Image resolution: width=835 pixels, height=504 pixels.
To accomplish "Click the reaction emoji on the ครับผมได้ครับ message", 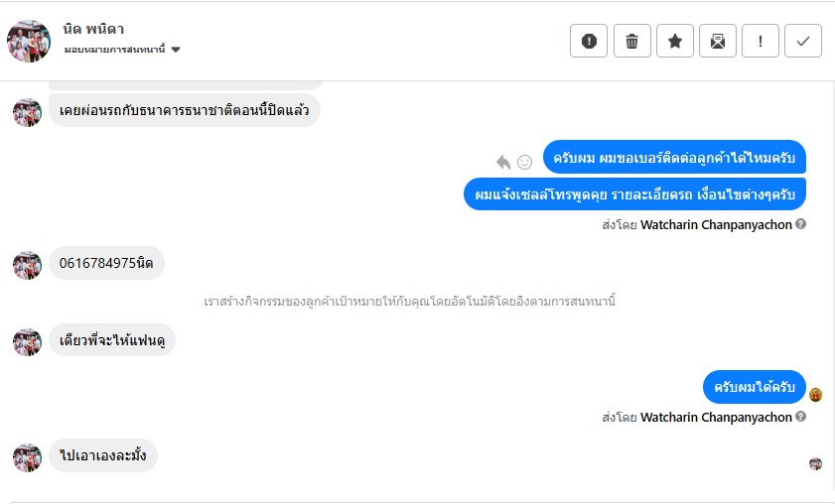I will (815, 394).
